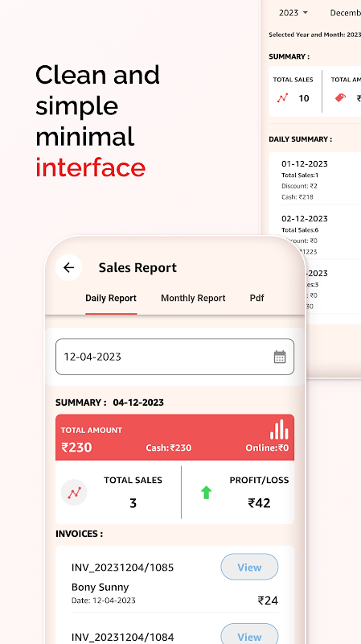
Task: Switch to the Daily Report tab
Action: (x=111, y=298)
